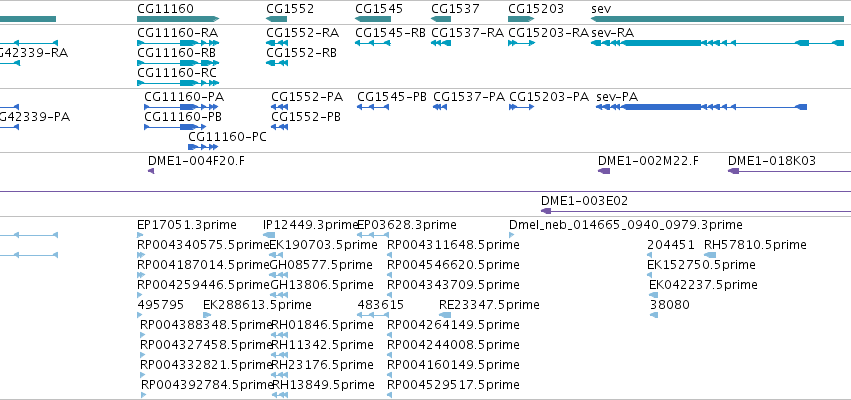Viewport: 851px width, 400px height.
Task: Select the 38080 feature label
Action: pos(670,305)
